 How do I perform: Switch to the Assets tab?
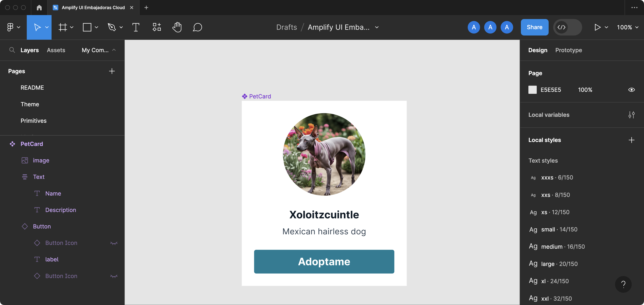(56, 50)
